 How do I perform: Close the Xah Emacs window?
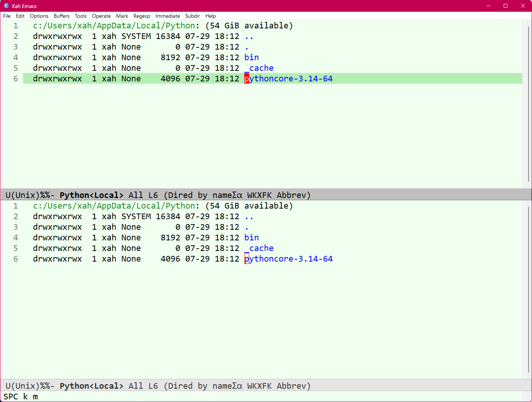coord(523,6)
